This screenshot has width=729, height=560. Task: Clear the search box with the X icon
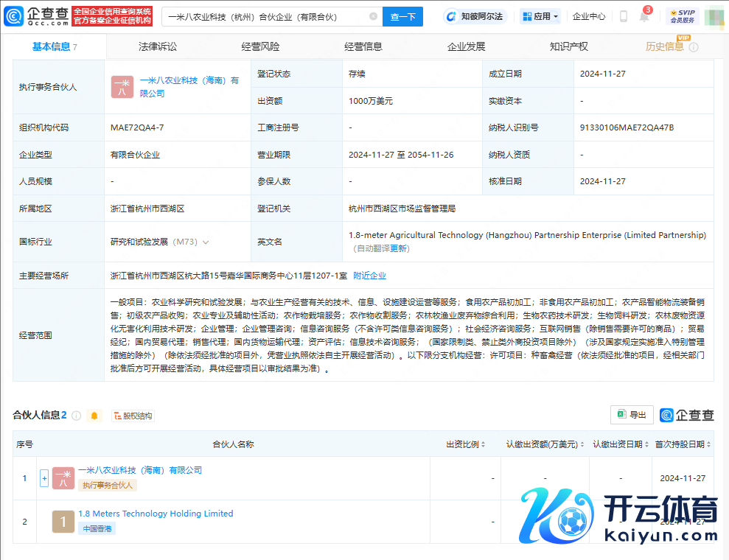pyautogui.click(x=373, y=16)
